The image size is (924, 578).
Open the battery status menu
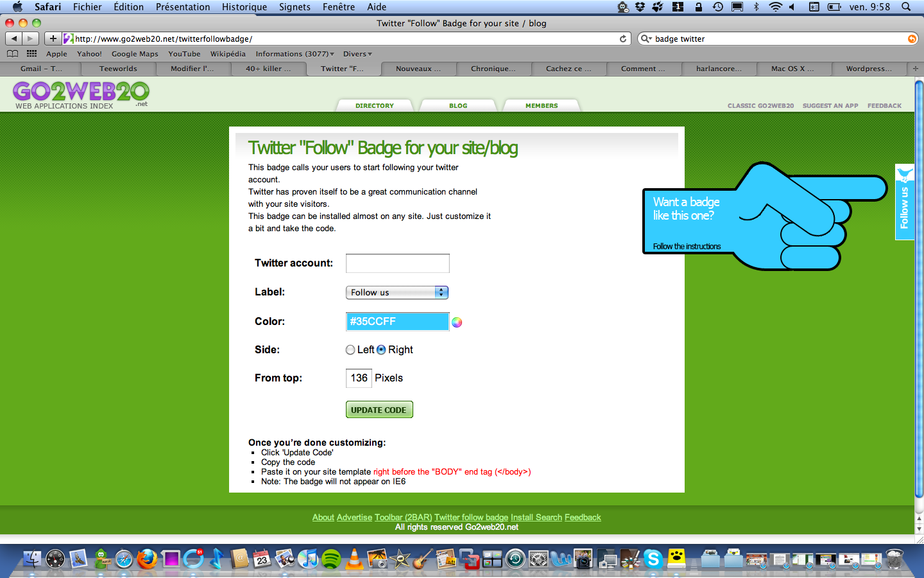point(834,7)
